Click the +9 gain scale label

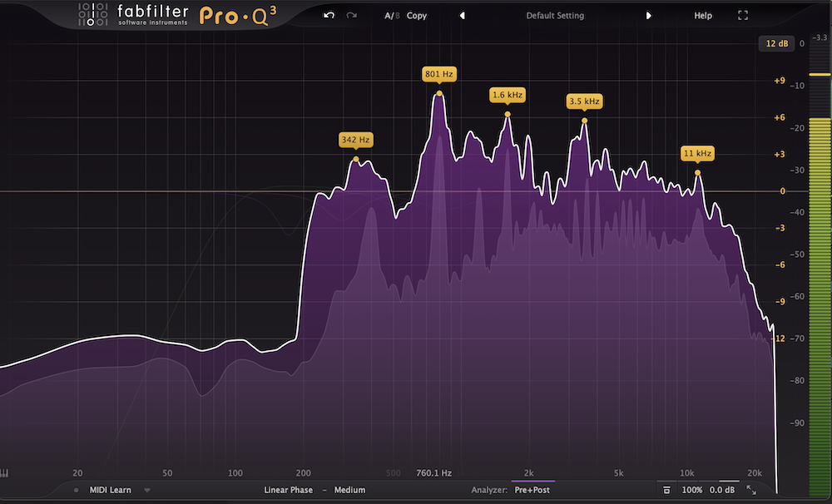click(x=779, y=81)
